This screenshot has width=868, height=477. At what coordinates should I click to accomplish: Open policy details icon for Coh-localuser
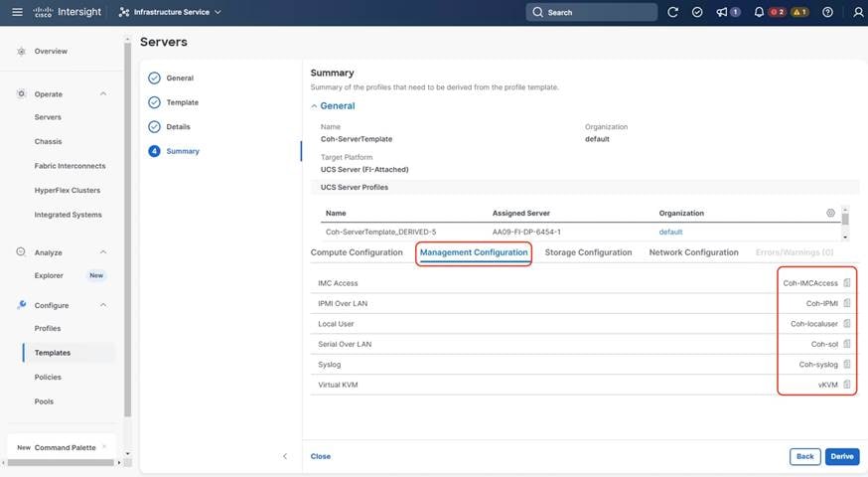847,324
